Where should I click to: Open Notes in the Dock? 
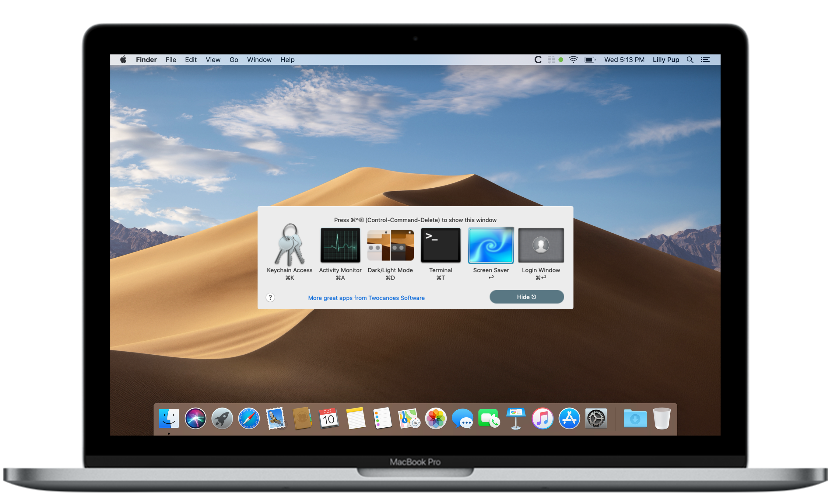coord(356,418)
